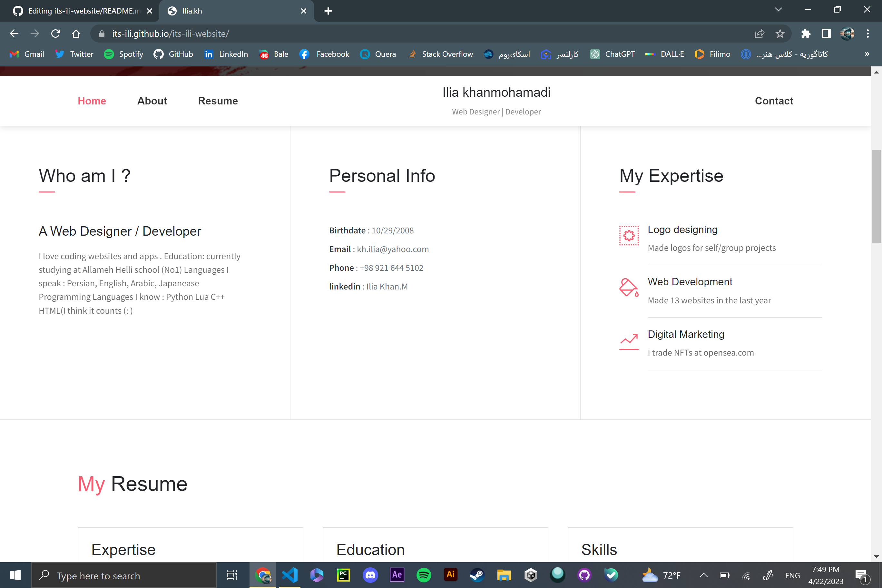Click the Contact link
Image resolution: width=882 pixels, height=588 pixels.
click(774, 101)
